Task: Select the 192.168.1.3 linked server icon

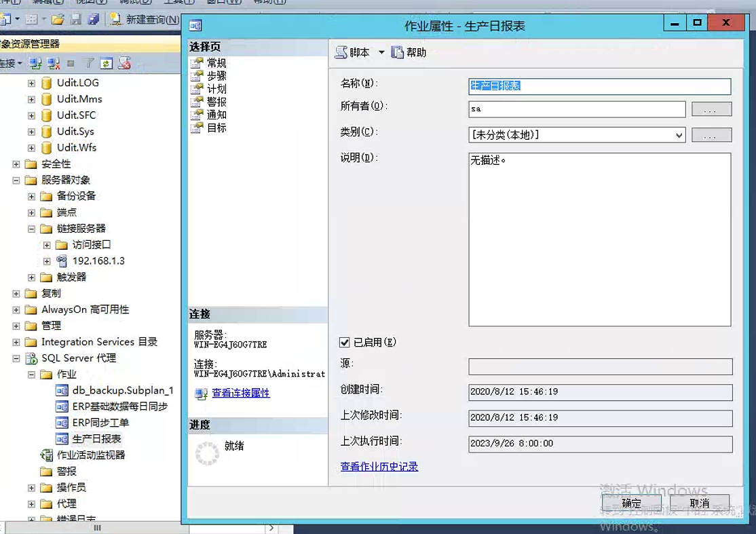Action: pyautogui.click(x=62, y=261)
